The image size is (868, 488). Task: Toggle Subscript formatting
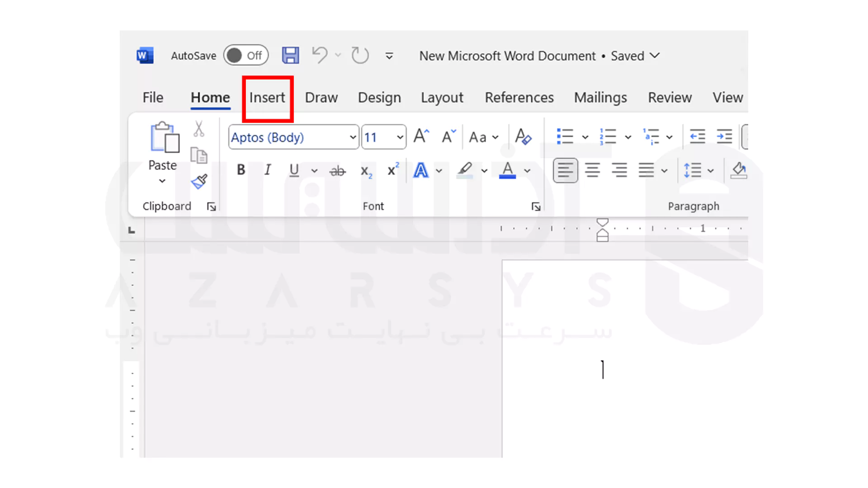tap(366, 171)
